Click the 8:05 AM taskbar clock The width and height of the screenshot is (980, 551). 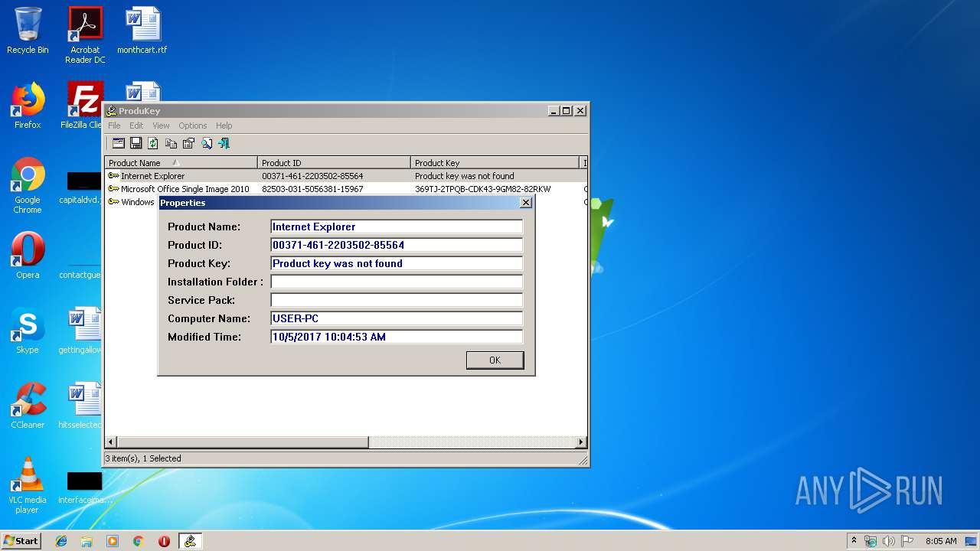tap(940, 541)
